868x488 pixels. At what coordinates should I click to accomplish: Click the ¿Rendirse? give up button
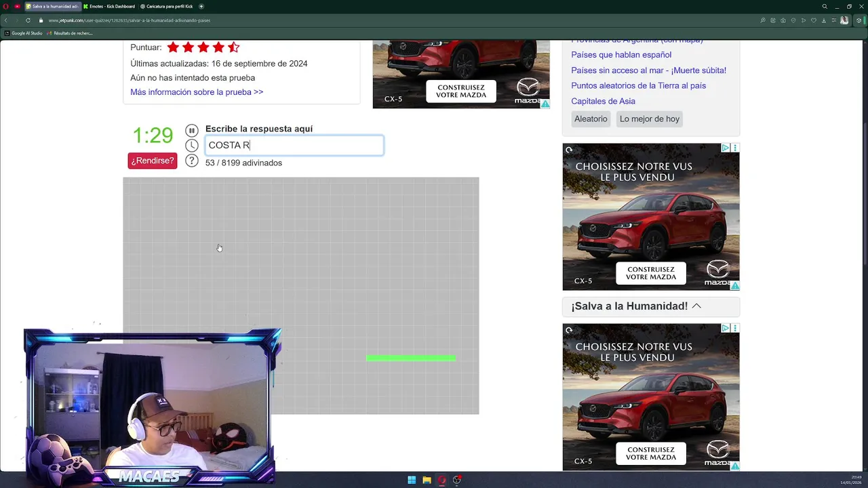153,161
